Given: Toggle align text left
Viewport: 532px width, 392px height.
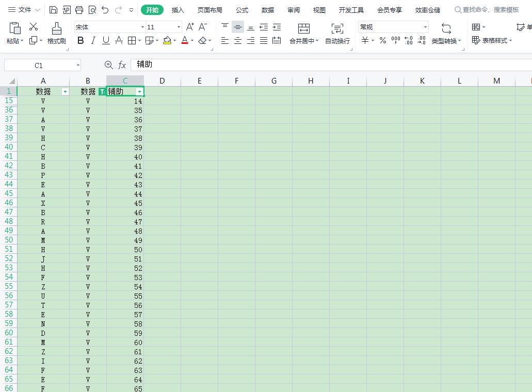Looking at the screenshot, I should point(224,41).
